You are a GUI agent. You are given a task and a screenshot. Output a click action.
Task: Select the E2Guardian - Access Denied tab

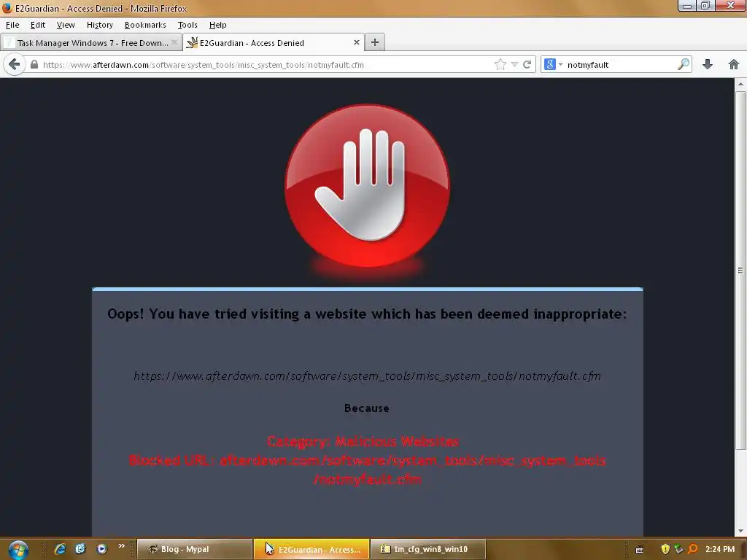(274, 42)
